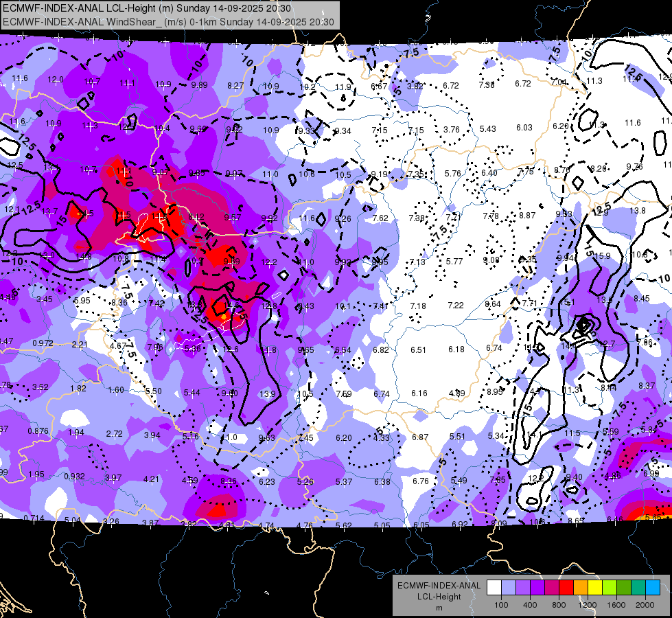The width and height of the screenshot is (672, 618).
Task: Click the wind shear value 8.45
Action: tap(642, 299)
